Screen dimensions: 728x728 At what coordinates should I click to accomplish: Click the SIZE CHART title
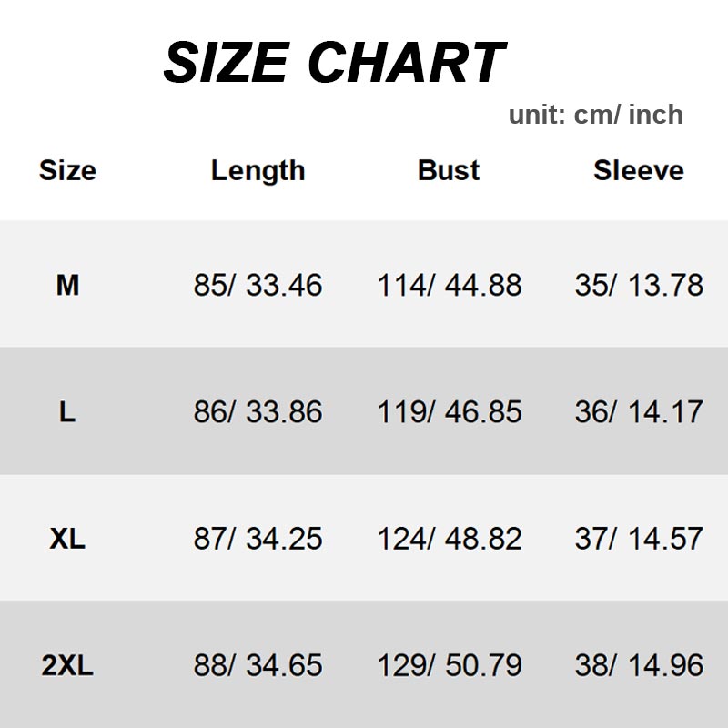333,64
